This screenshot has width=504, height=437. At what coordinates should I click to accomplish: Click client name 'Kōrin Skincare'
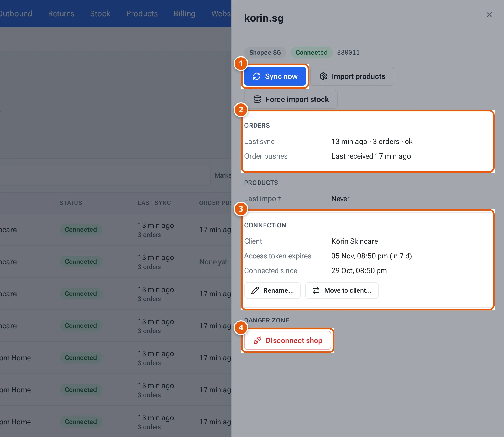[355, 241]
